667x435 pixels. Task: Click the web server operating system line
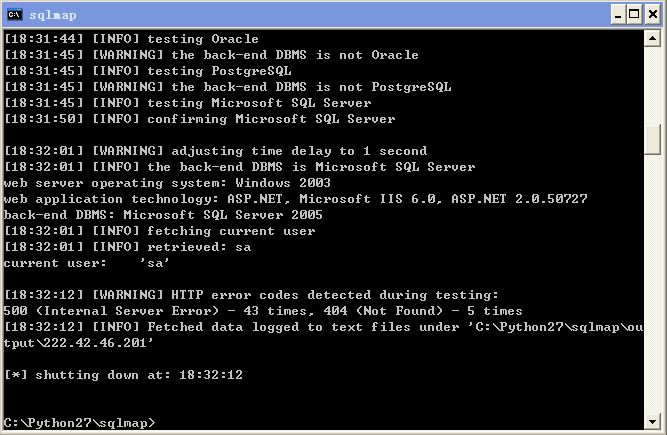coord(167,183)
